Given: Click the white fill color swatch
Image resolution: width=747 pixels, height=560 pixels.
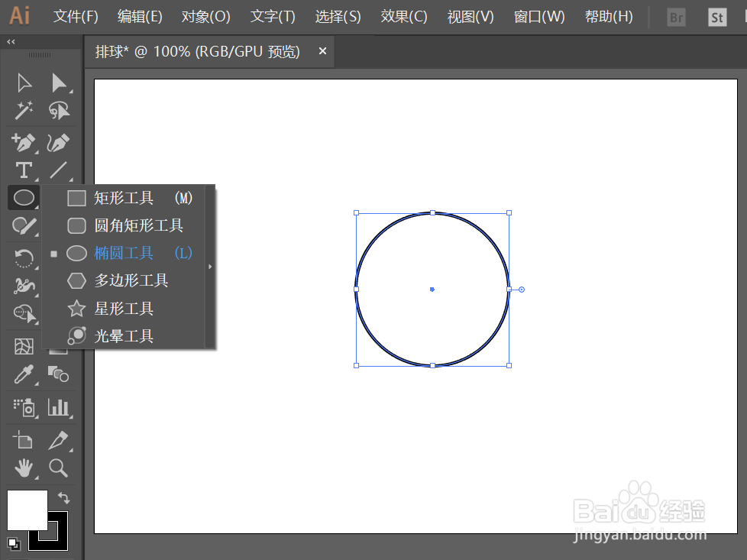Looking at the screenshot, I should pos(27,510).
